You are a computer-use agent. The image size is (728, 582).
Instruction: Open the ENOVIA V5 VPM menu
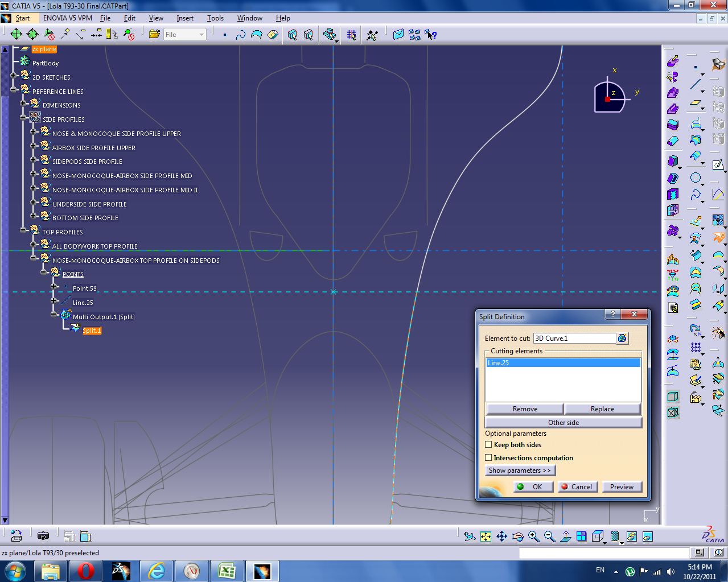point(68,18)
